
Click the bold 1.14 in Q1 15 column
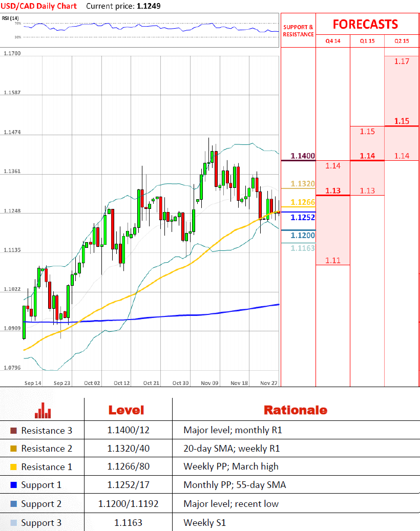point(367,156)
